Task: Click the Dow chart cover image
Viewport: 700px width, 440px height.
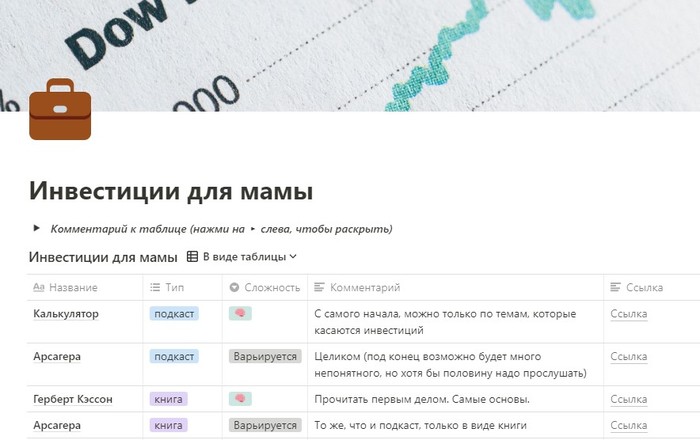Action: pyautogui.click(x=350, y=55)
